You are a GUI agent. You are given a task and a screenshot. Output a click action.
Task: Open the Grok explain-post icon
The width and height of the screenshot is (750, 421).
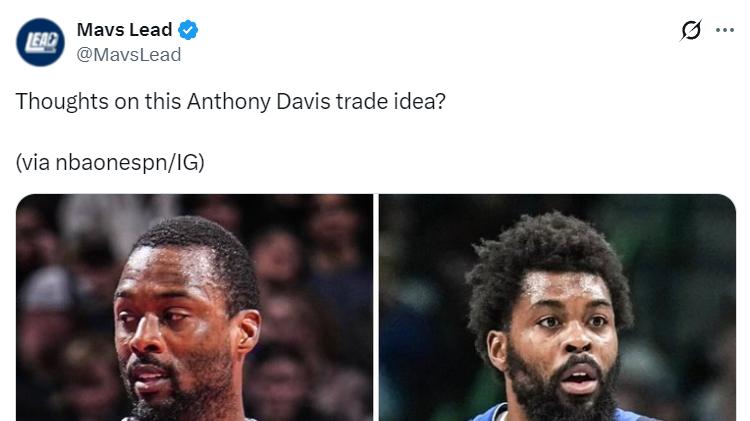pos(691,30)
